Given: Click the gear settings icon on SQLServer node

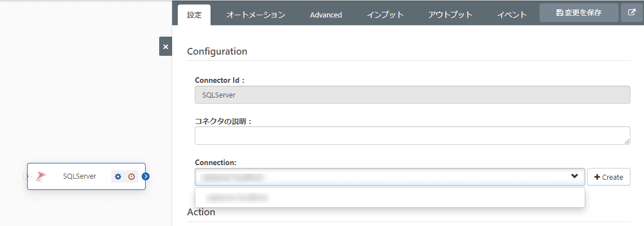Looking at the screenshot, I should pyautogui.click(x=118, y=176).
